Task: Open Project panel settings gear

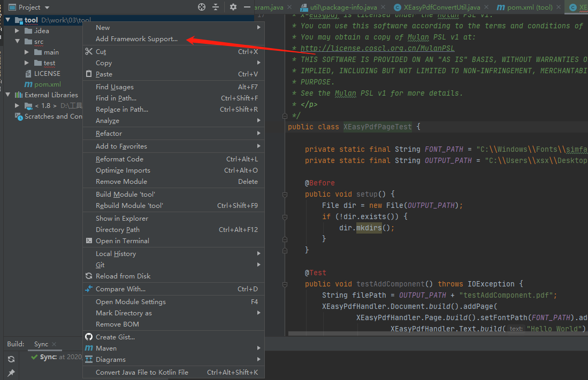Action: click(x=233, y=7)
